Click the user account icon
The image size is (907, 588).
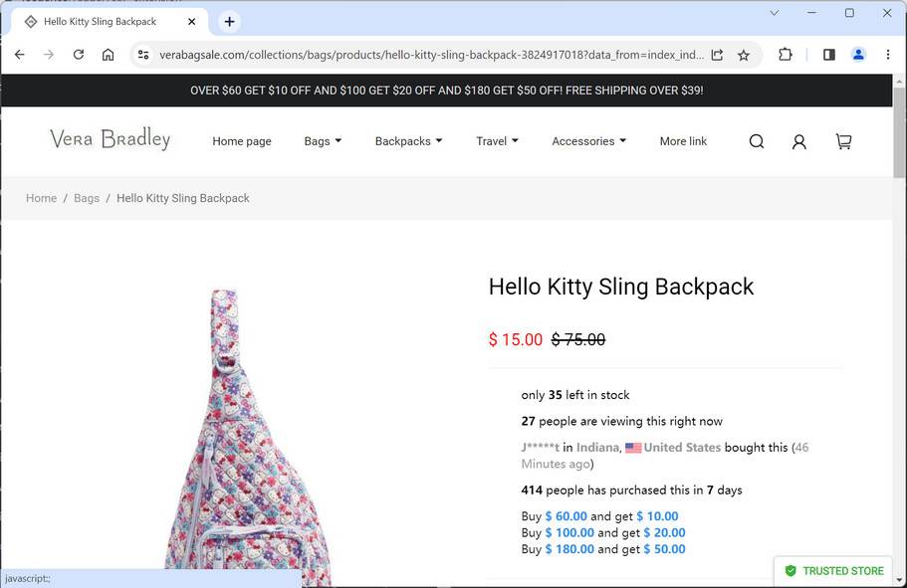click(x=798, y=141)
